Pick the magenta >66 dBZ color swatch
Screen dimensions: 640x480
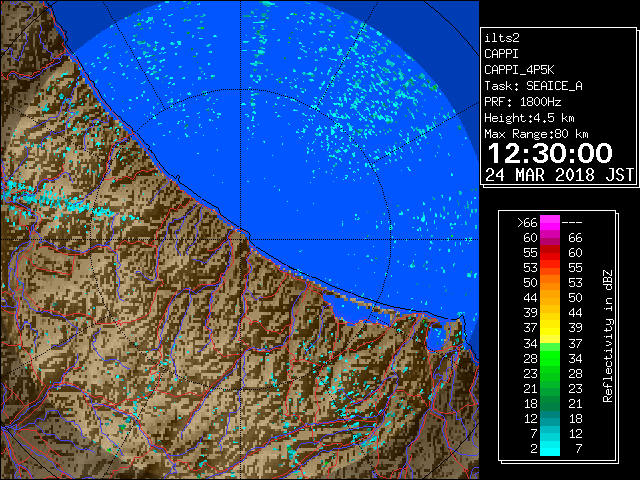point(550,223)
